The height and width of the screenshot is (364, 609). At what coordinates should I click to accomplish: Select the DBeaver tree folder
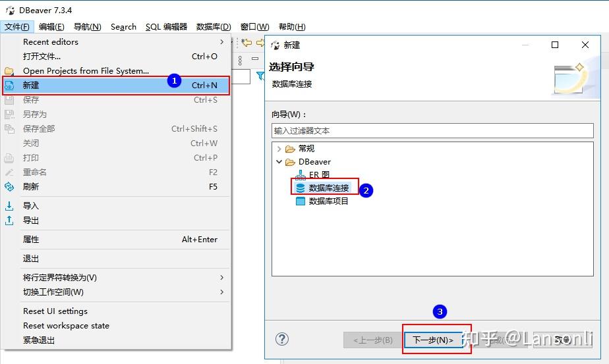[x=314, y=162]
